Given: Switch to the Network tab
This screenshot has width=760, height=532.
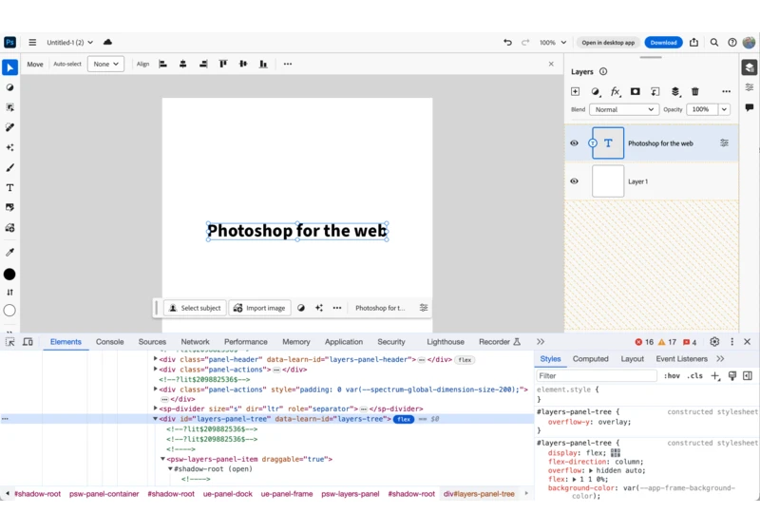Looking at the screenshot, I should point(196,342).
